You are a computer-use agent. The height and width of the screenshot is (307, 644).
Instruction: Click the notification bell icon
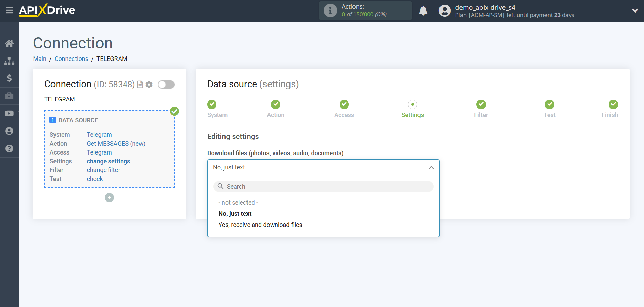pyautogui.click(x=423, y=11)
